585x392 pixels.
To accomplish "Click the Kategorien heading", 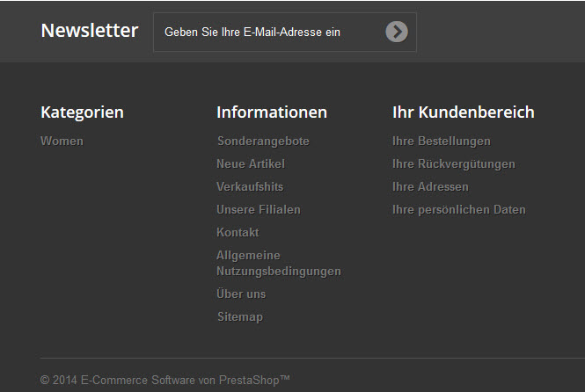I will 82,113.
